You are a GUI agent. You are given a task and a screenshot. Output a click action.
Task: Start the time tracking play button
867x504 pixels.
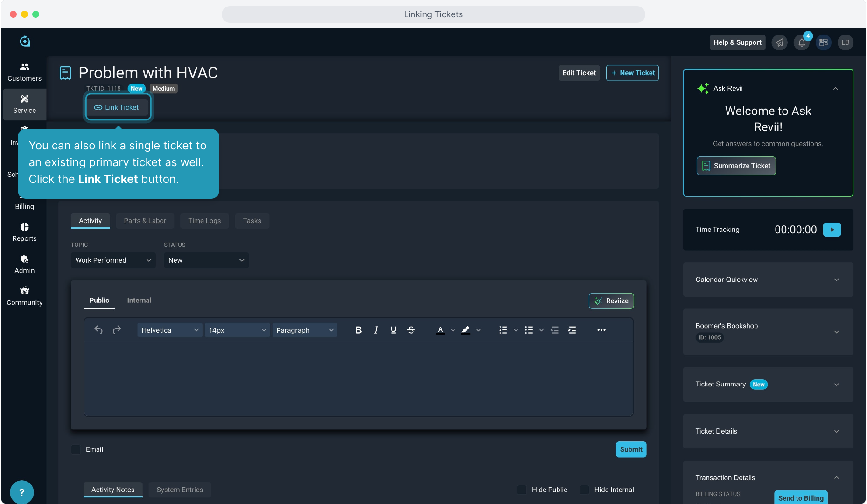click(832, 230)
